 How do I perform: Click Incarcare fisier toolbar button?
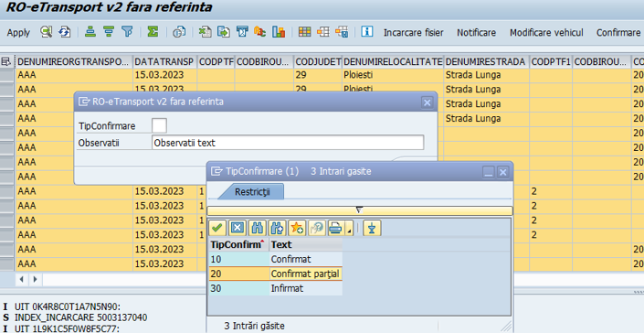(413, 33)
